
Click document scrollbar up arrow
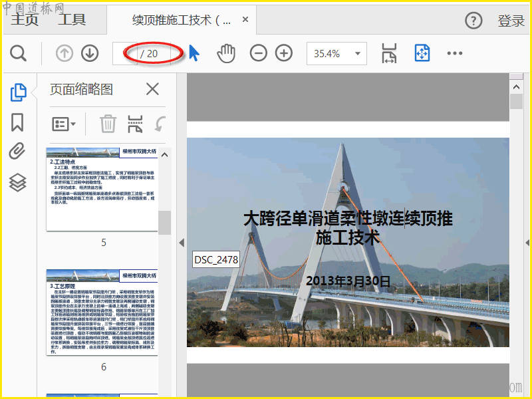coord(517,87)
